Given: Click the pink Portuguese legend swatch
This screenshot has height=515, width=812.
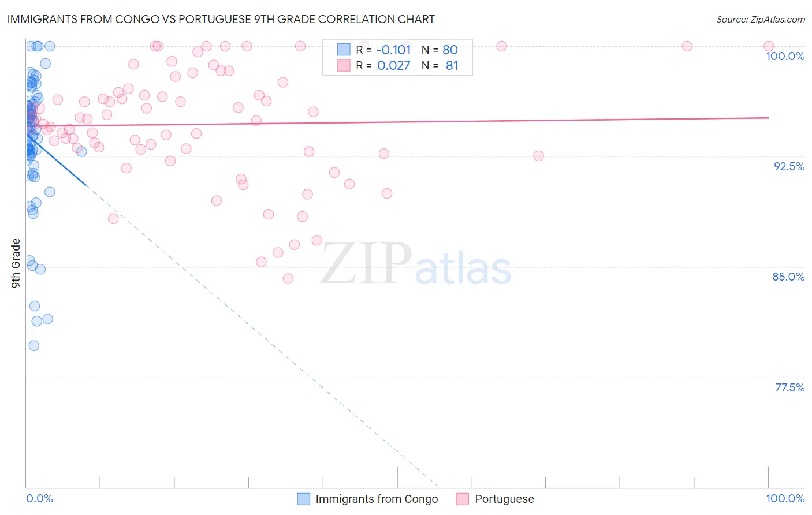Looking at the screenshot, I should pos(462,499).
